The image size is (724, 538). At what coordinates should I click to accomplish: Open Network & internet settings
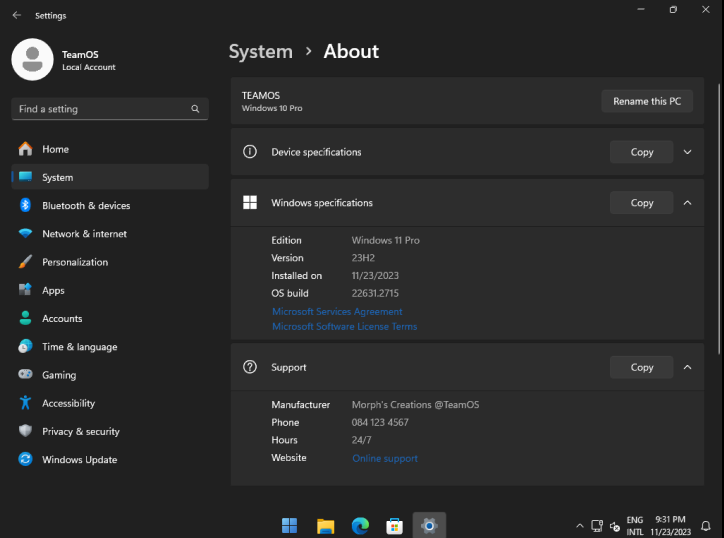110,234
